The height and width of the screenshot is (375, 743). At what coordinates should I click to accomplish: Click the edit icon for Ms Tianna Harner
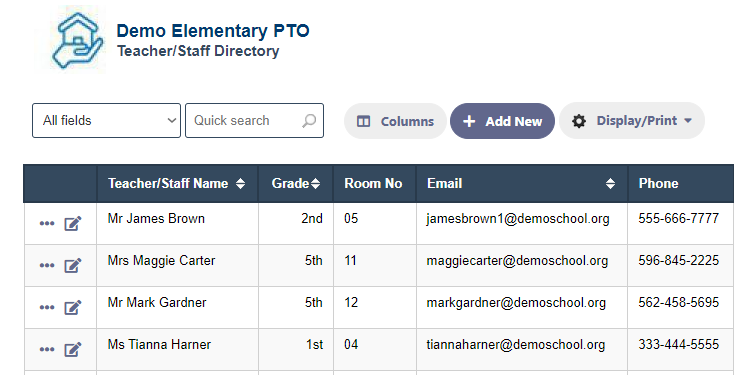coord(72,349)
